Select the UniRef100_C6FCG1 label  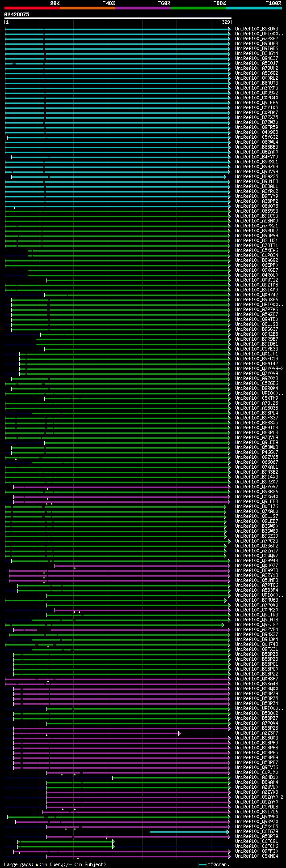(257, 841)
